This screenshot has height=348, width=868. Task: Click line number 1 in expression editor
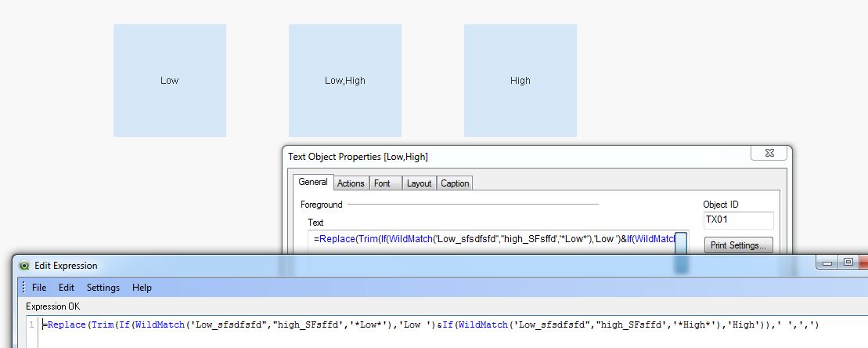coord(31,325)
